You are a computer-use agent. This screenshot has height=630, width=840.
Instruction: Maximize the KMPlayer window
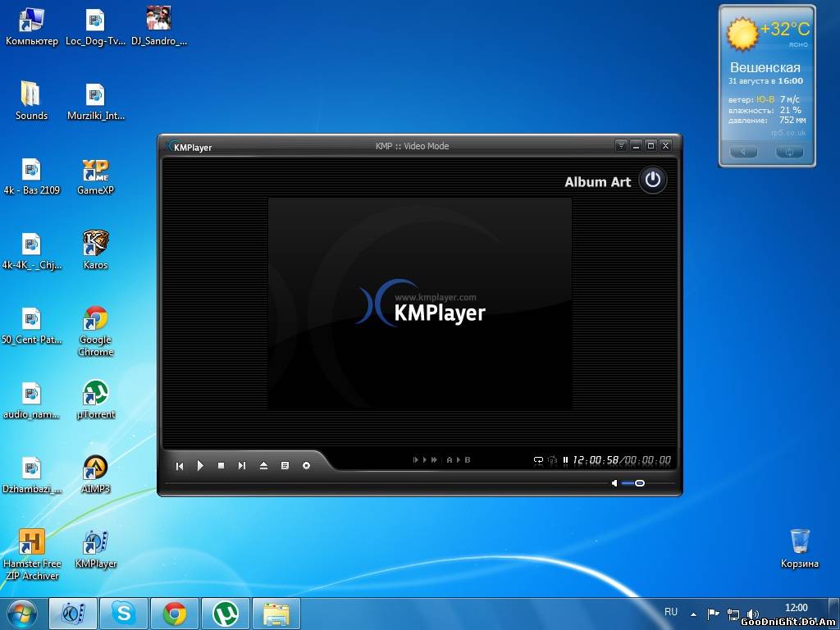[651, 145]
